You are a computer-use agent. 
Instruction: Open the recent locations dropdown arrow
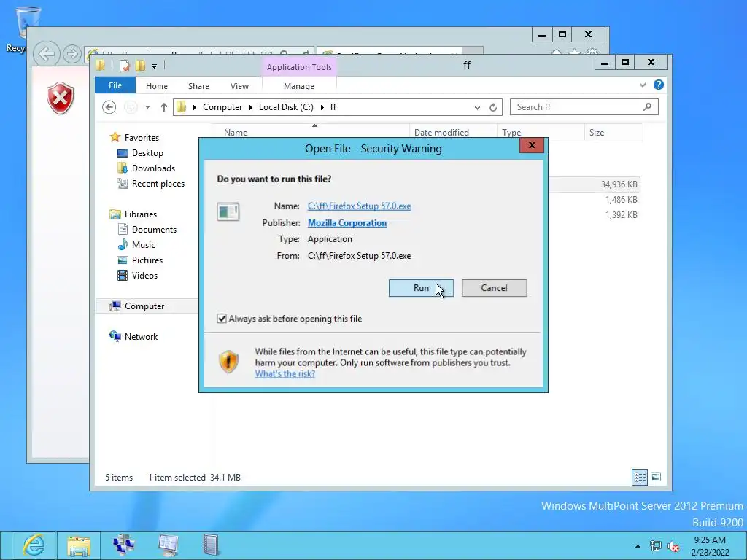tap(147, 107)
